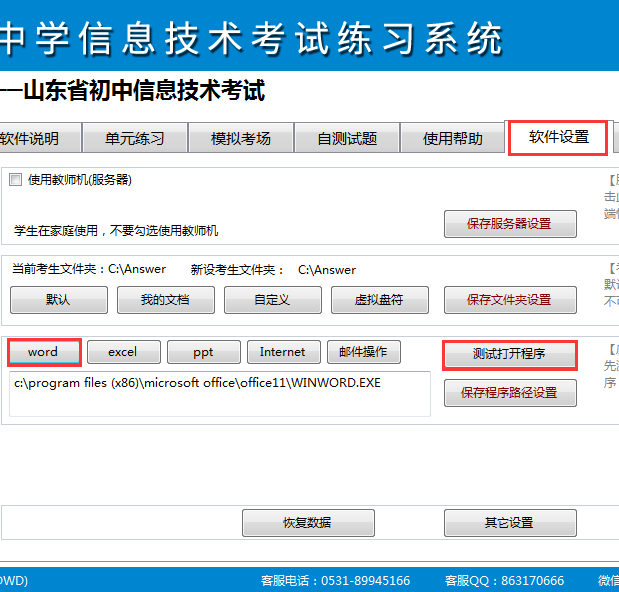
Task: Go to the 模拟考场 tab
Action: pyautogui.click(x=241, y=139)
